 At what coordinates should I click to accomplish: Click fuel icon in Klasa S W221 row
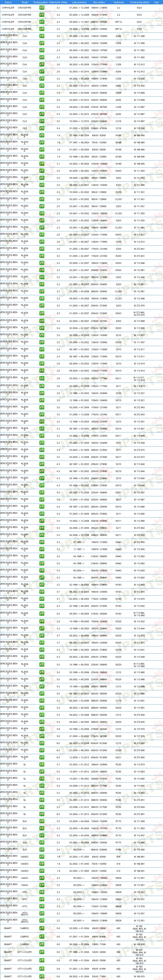(x=42, y=757)
